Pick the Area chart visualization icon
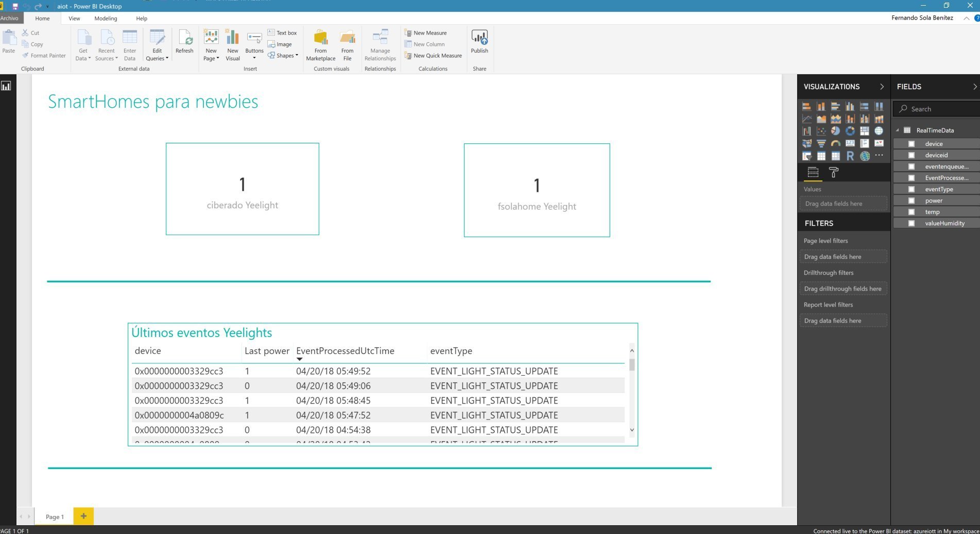This screenshot has width=980, height=534. click(x=821, y=119)
